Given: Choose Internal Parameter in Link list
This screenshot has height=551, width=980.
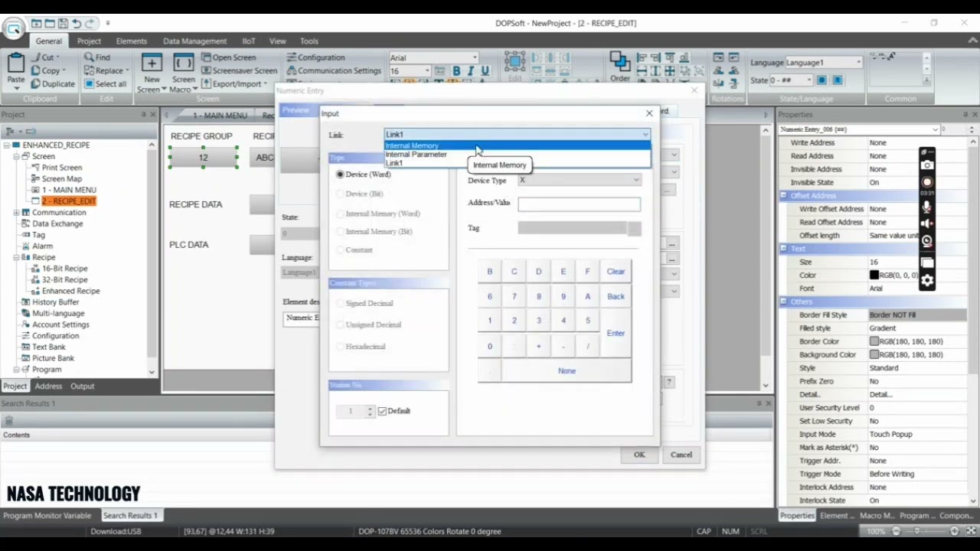Looking at the screenshot, I should tap(518, 155).
